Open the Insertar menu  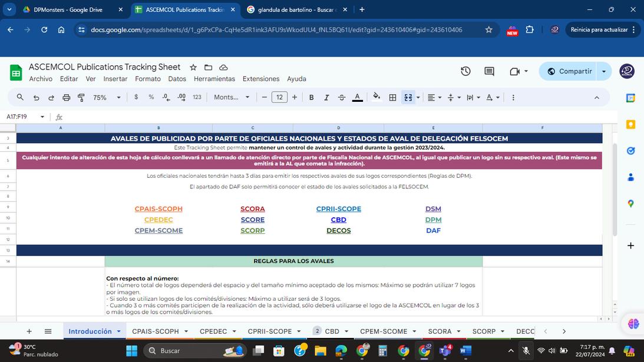pyautogui.click(x=115, y=79)
